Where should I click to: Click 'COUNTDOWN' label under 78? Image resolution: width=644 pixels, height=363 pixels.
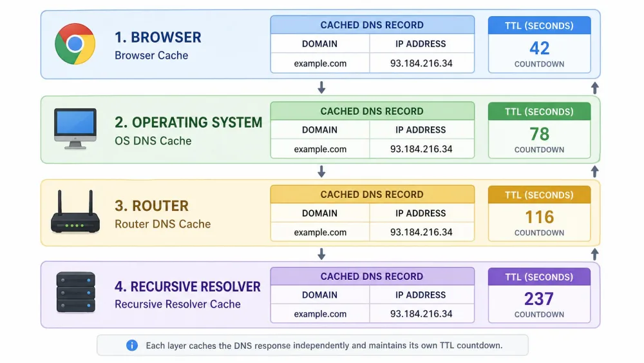(539, 150)
